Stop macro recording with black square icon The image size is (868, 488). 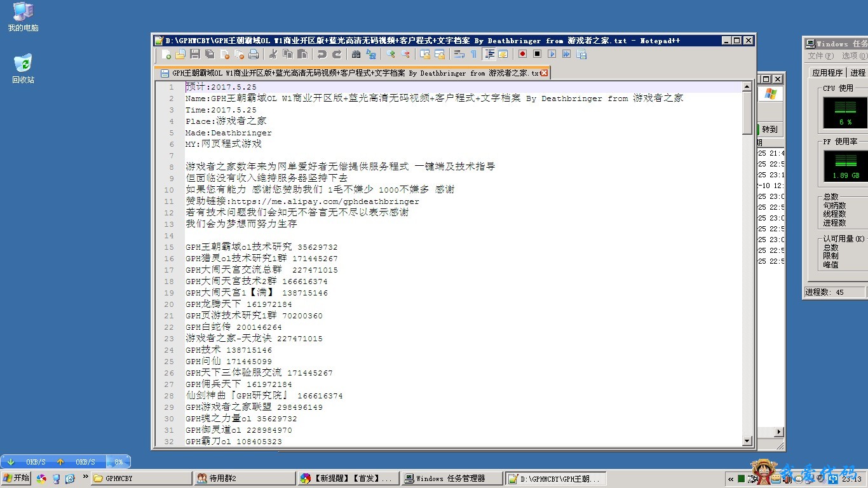(537, 55)
